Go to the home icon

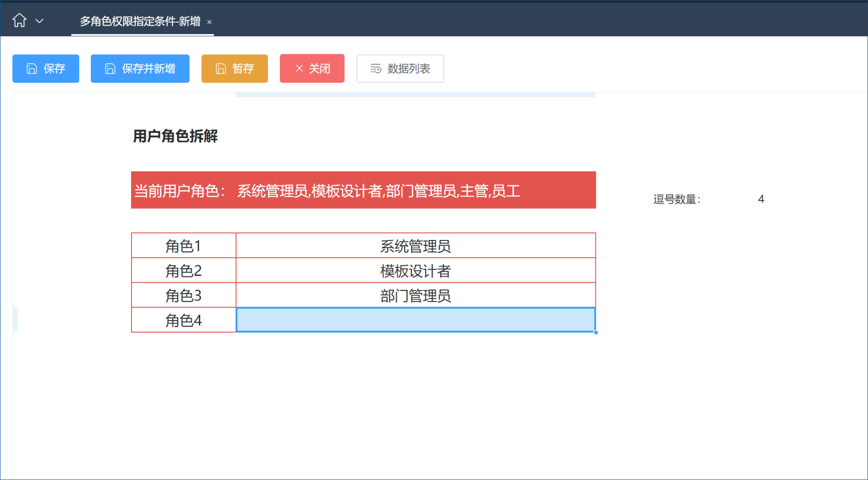pos(20,20)
